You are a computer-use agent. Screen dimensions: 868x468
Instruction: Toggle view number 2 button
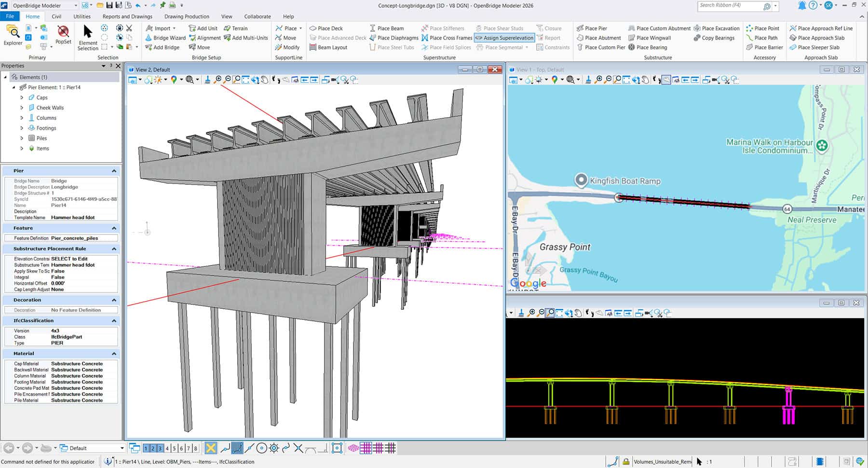pos(153,448)
